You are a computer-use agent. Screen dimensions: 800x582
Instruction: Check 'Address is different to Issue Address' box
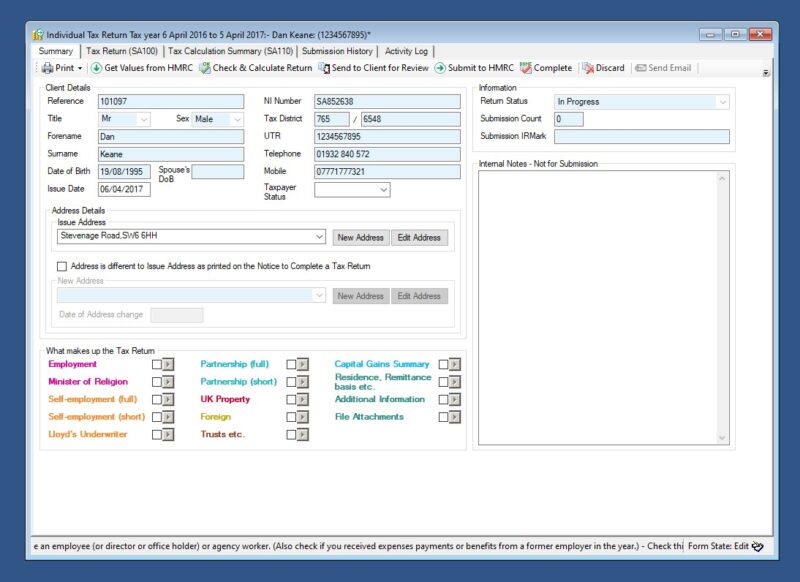pos(62,266)
